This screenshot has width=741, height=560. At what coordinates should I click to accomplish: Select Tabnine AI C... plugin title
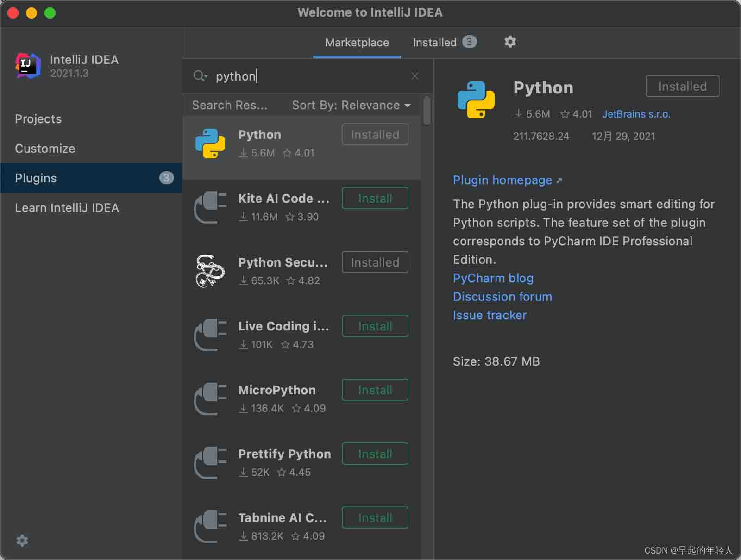point(283,518)
